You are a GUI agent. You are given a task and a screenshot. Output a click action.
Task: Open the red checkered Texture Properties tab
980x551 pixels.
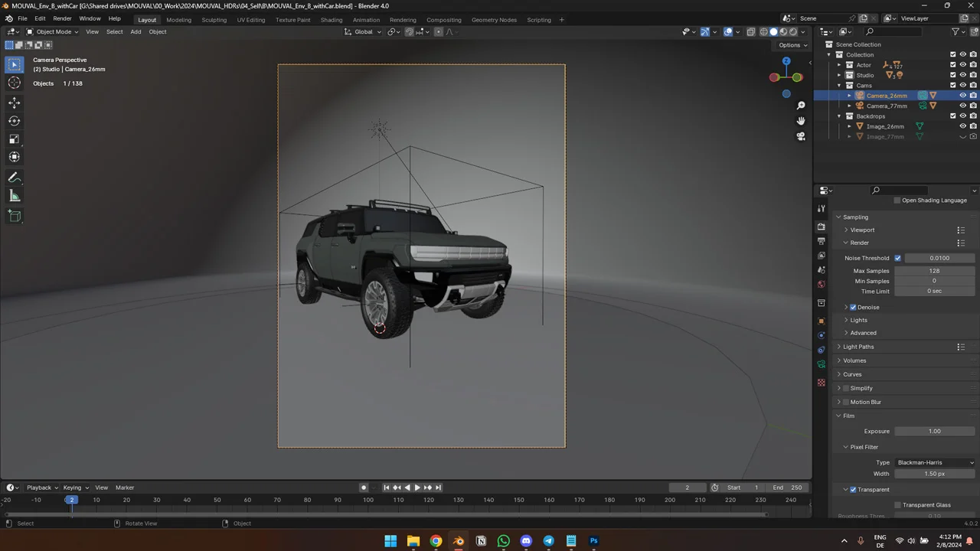click(x=821, y=382)
